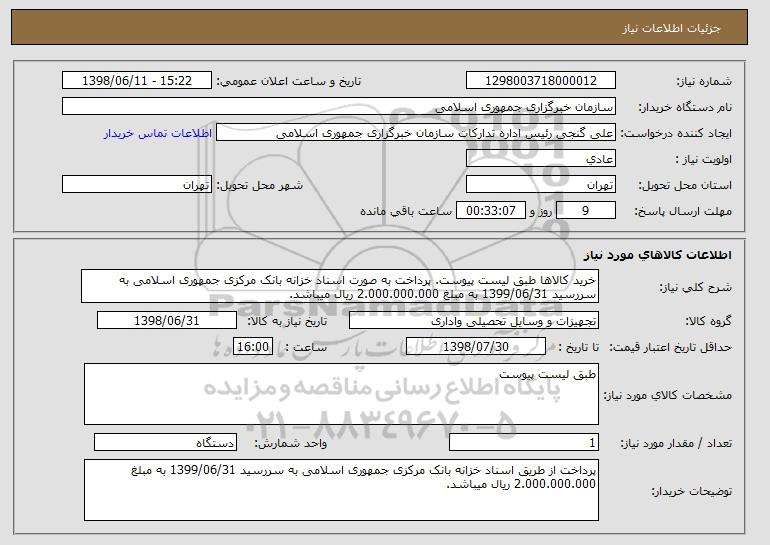Click the مشخصات کالای مورد نیاز text area
The height and width of the screenshot is (545, 770).
(341, 394)
